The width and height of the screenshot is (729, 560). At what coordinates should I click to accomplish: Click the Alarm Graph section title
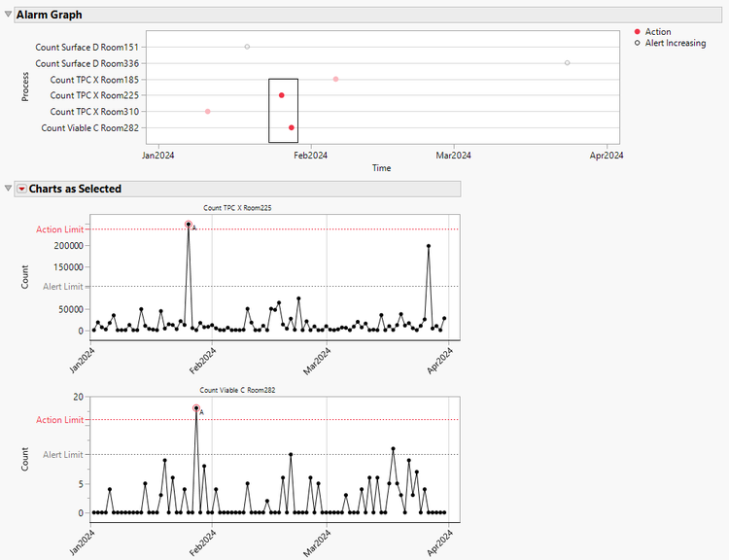[49, 15]
